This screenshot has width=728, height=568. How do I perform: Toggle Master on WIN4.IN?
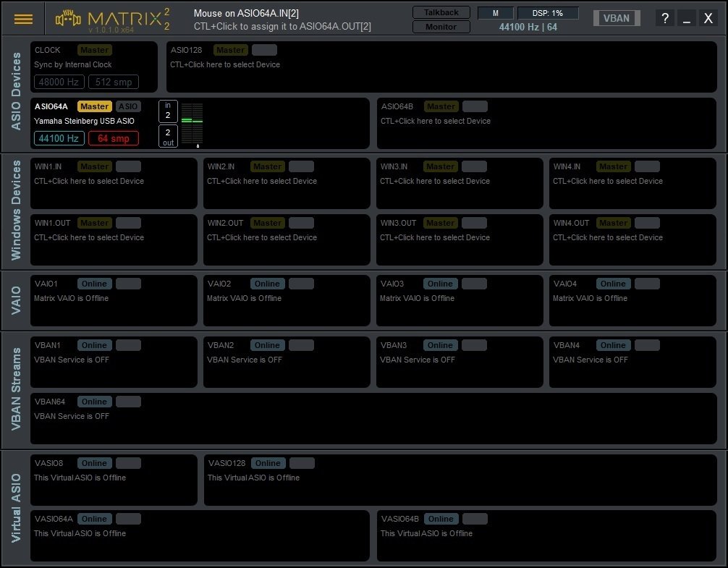point(614,166)
